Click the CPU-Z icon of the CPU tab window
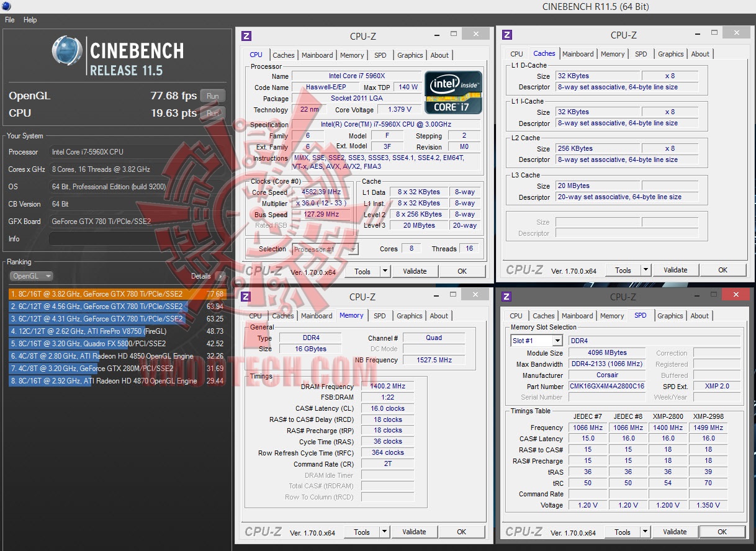 pyautogui.click(x=246, y=36)
